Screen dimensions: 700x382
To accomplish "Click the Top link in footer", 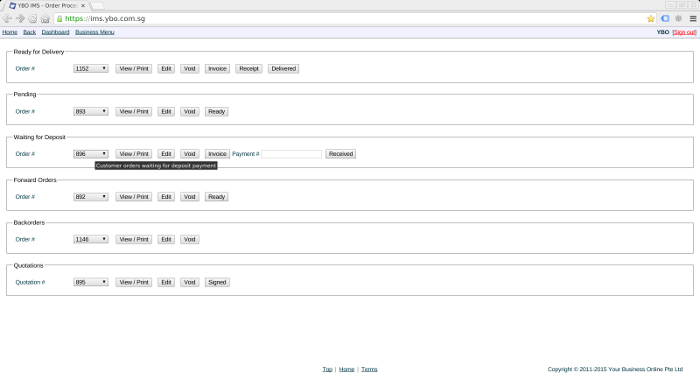I will click(327, 369).
